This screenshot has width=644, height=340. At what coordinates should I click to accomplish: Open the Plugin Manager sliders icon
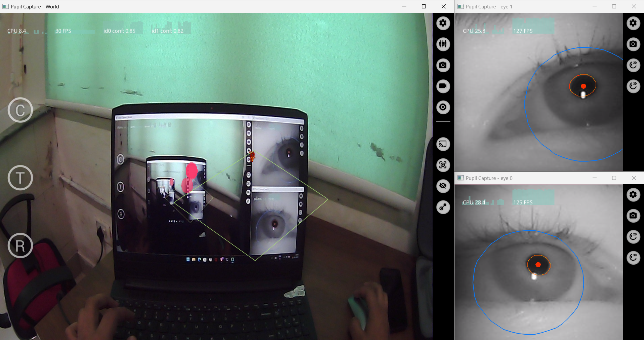point(443,44)
